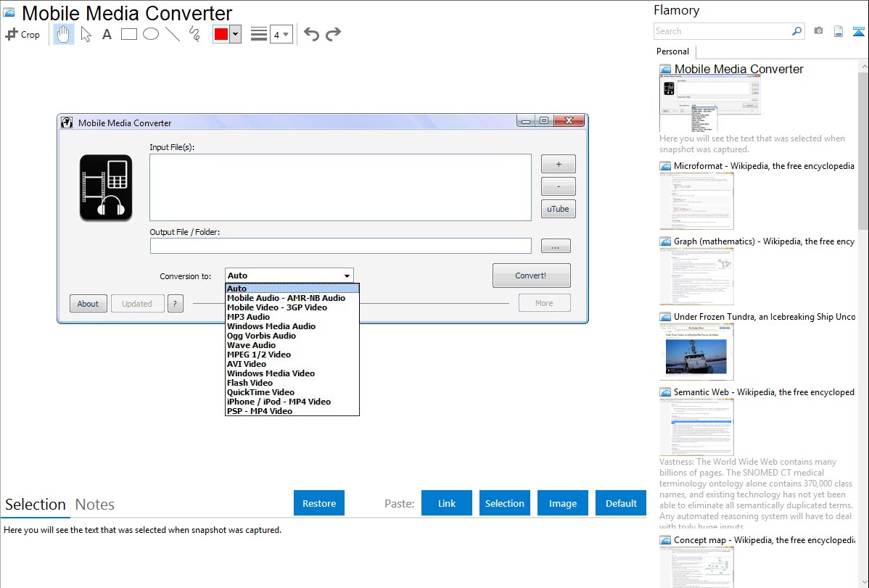869x588 pixels.
Task: Open the Microformat Wikipedia snapshot thumbnail
Action: (x=696, y=201)
